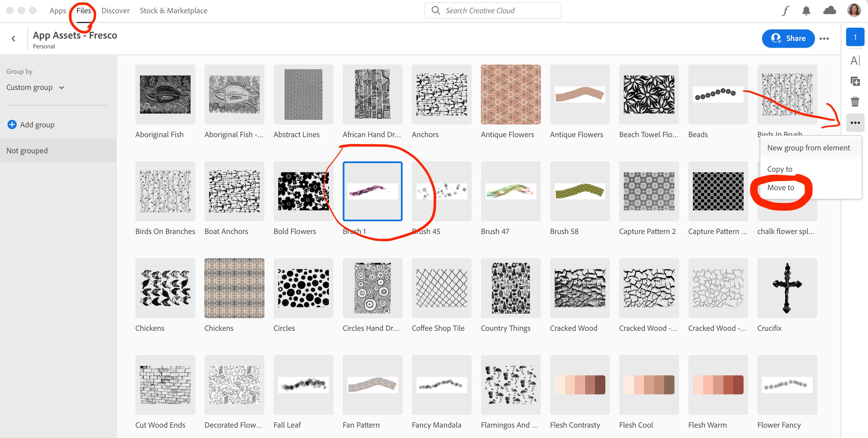868x438 pixels.
Task: Select the Flesh Warm color theme swatch
Action: click(x=718, y=385)
